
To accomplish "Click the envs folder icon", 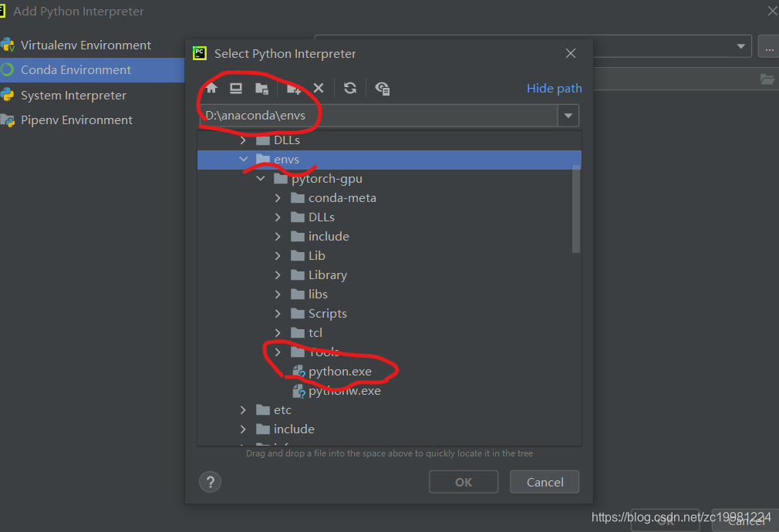I will coord(262,159).
